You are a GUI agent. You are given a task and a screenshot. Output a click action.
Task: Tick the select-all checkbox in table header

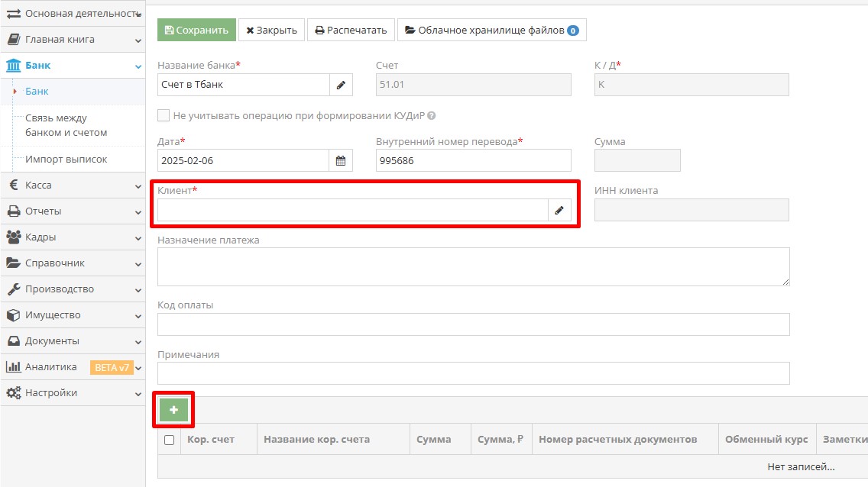[x=169, y=440]
